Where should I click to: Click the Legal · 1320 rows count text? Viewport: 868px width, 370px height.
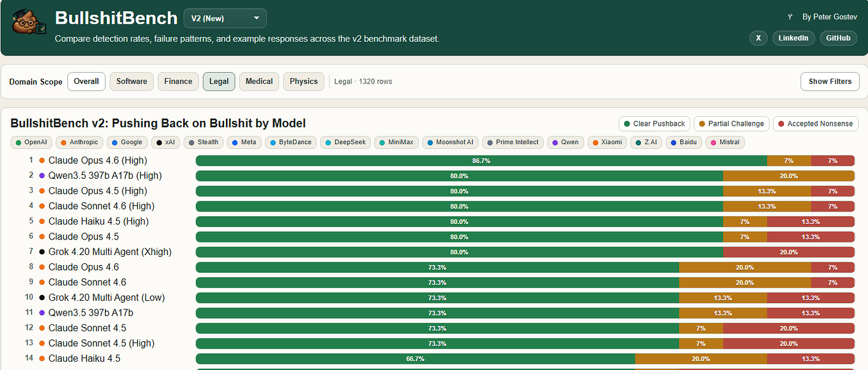point(363,82)
